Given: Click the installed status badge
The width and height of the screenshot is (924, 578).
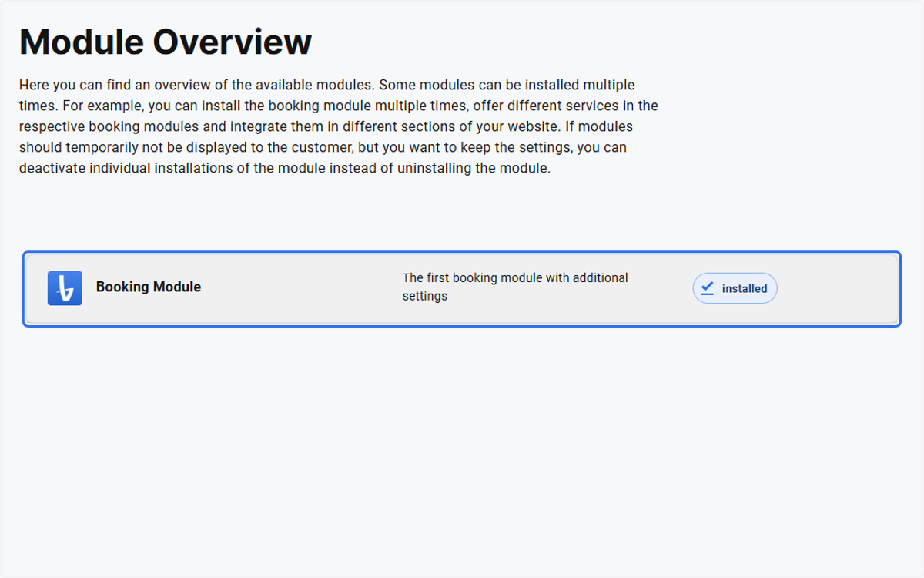Looking at the screenshot, I should pyautogui.click(x=735, y=288).
